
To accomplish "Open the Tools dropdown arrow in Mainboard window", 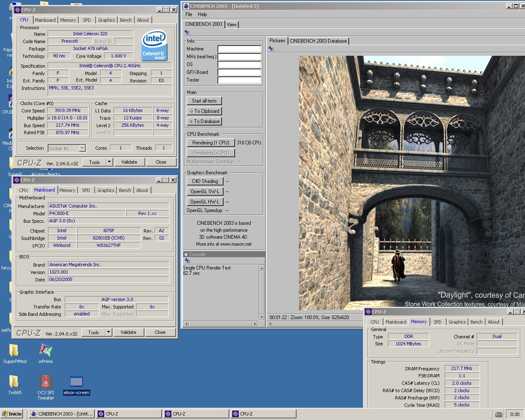I will (x=108, y=332).
